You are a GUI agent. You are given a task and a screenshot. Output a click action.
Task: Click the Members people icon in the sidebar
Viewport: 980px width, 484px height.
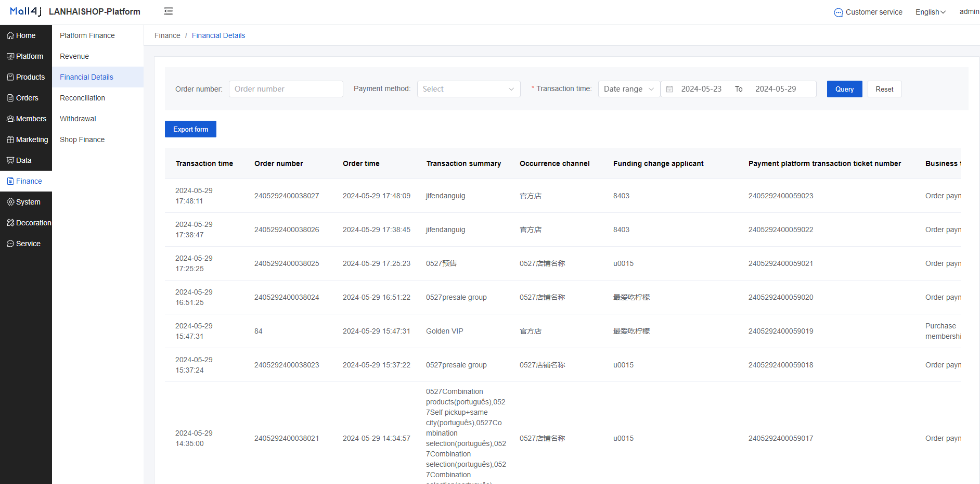(x=10, y=119)
